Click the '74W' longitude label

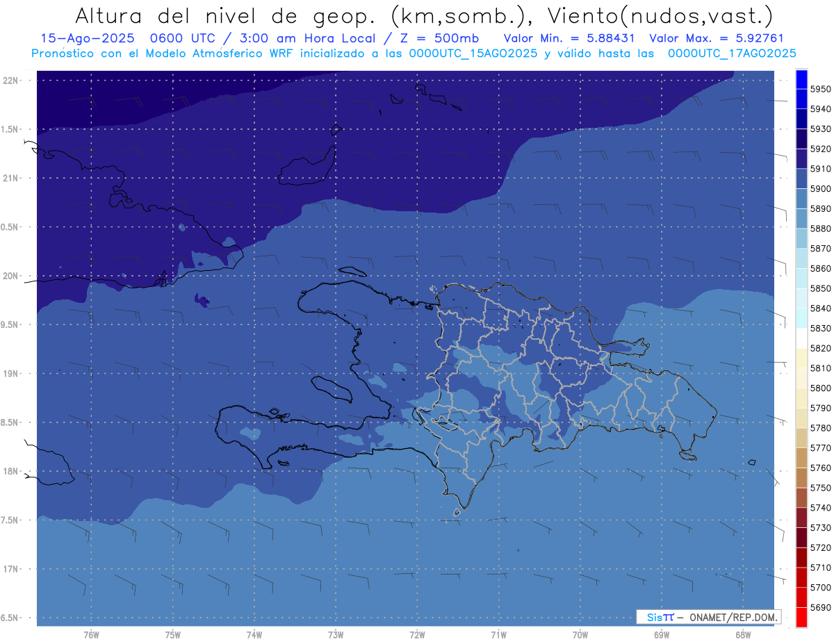click(x=254, y=635)
